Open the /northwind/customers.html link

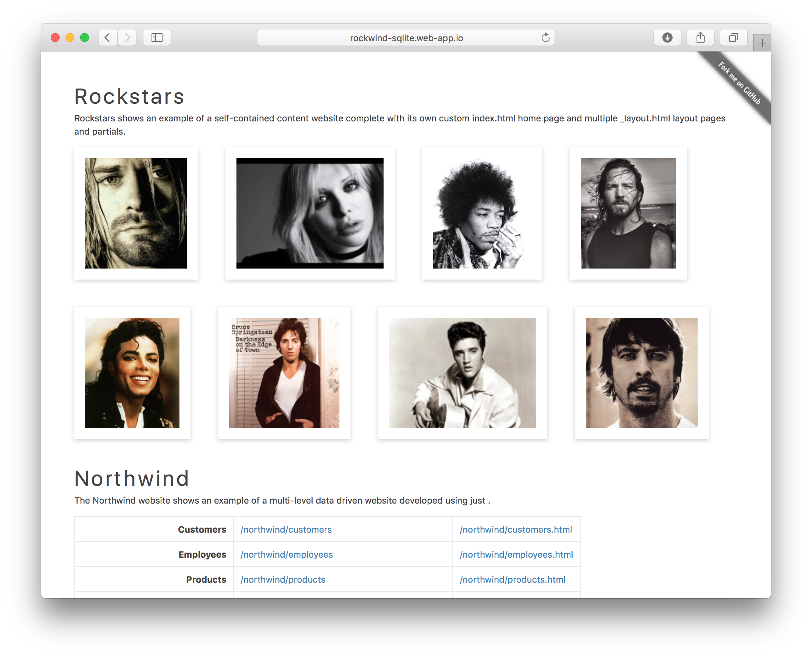516,529
